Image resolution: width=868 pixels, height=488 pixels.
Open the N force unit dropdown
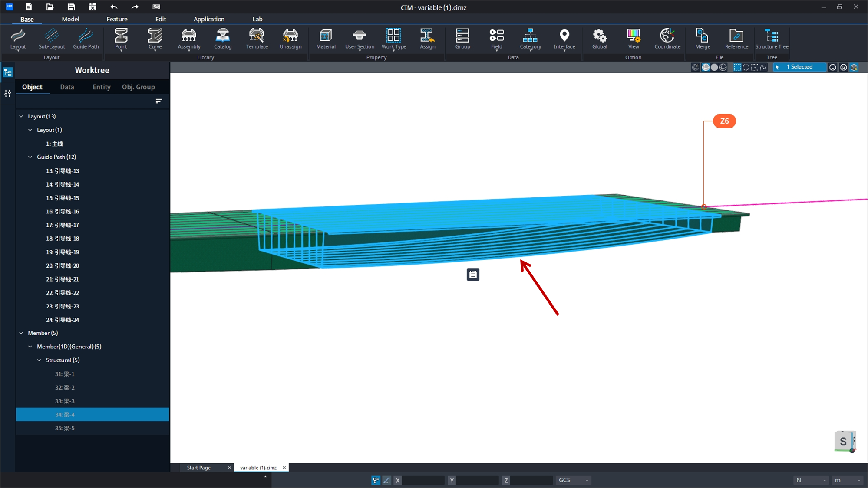811,480
